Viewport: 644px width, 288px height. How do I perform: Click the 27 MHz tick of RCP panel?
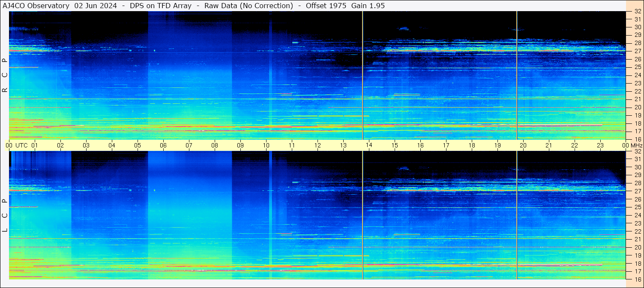(x=637, y=51)
